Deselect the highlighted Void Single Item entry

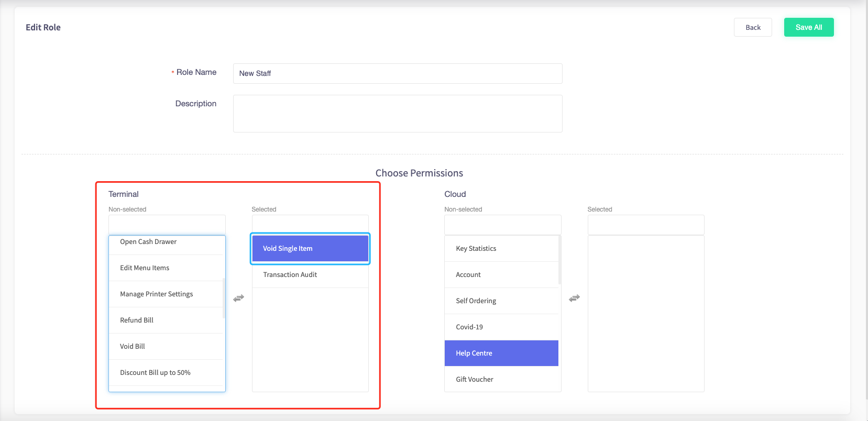tap(310, 249)
